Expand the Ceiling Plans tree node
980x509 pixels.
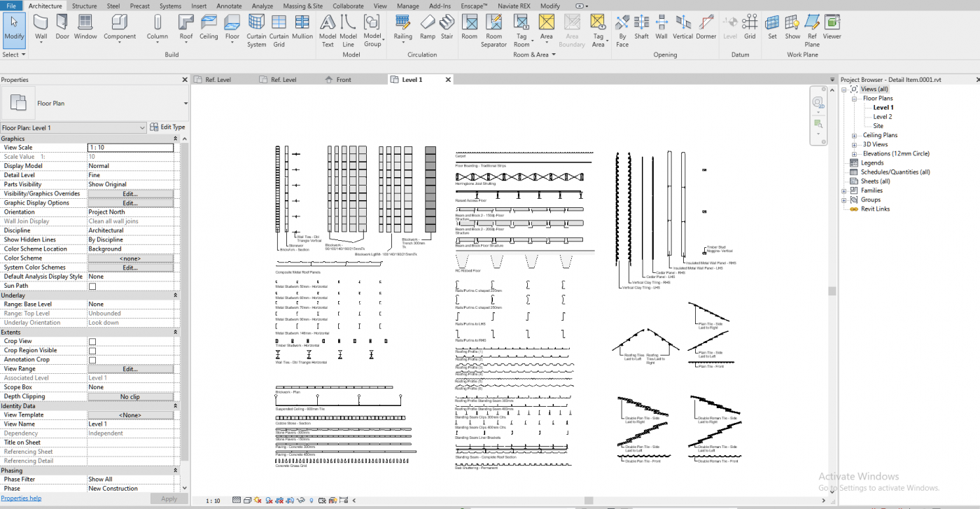(x=854, y=136)
